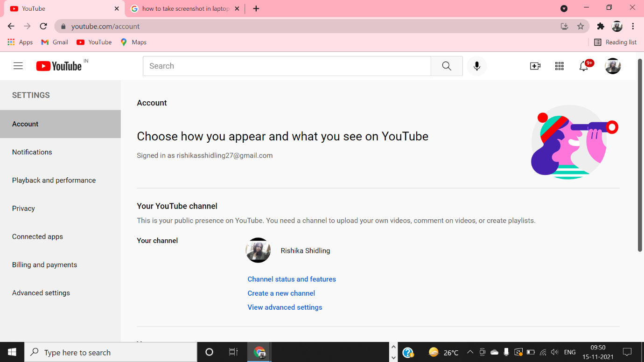Start voice search with microphone icon

(476, 66)
